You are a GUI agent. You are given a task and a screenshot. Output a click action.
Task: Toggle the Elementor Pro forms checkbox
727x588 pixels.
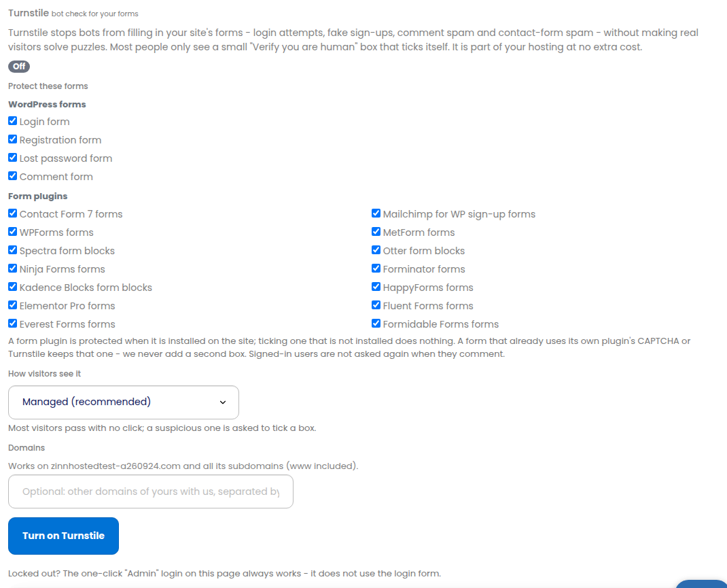coord(12,305)
